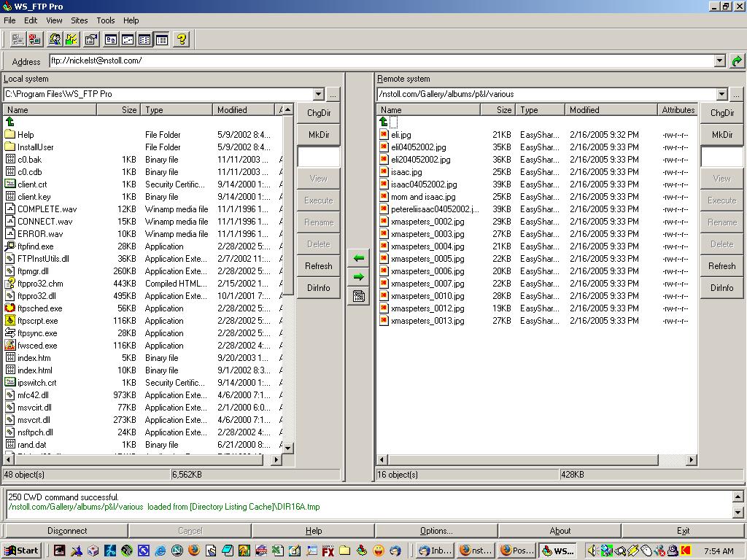Open the File menu
The image size is (747, 560).
(x=9, y=20)
